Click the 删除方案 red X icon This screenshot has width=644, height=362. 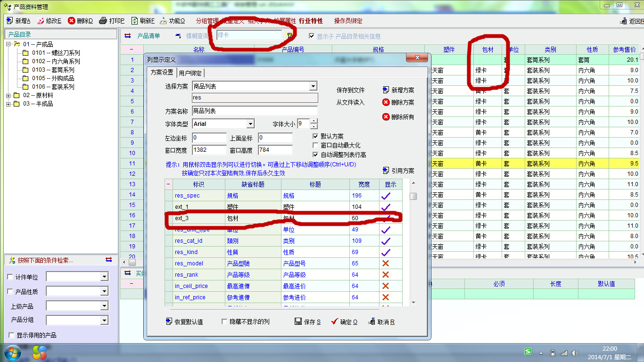tap(386, 102)
